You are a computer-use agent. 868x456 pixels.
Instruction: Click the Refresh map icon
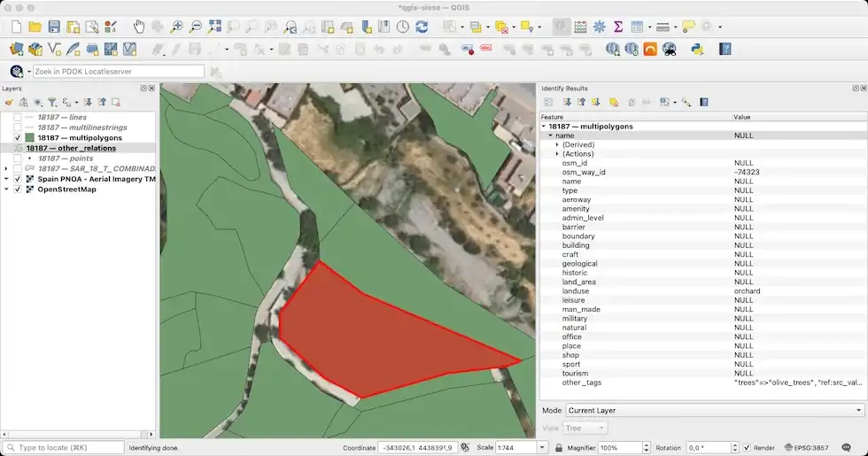[422, 27]
